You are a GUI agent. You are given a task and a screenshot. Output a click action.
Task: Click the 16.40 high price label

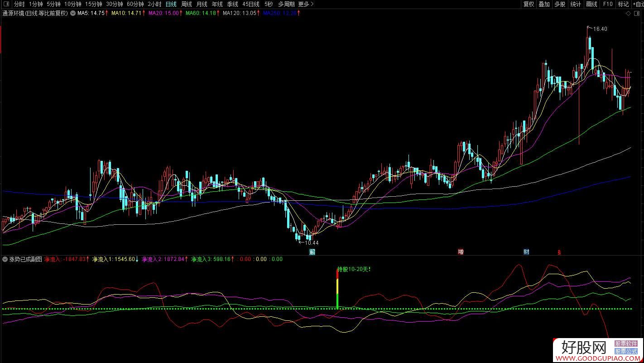600,29
